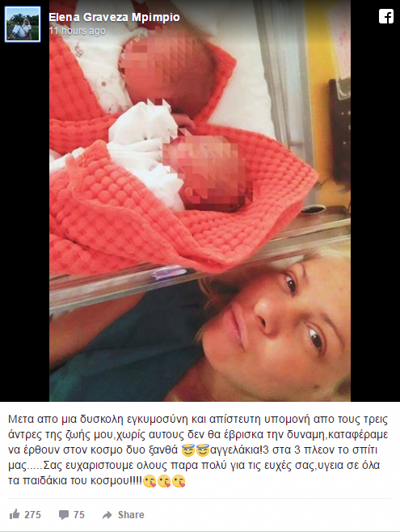Click the Facebook logo icon
400x532 pixels.
pyautogui.click(x=386, y=16)
